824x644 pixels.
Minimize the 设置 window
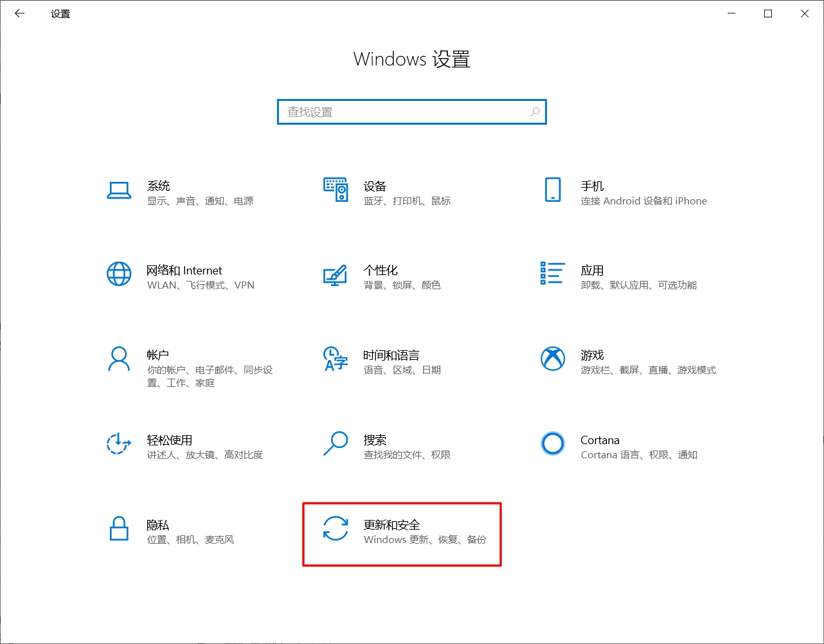click(x=731, y=13)
